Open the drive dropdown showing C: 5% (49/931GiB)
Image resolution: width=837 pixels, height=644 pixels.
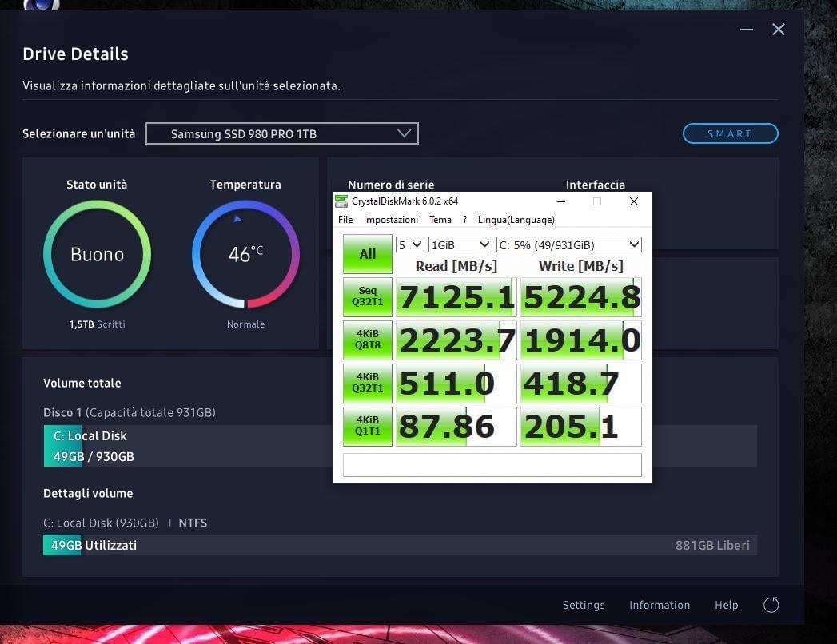click(x=568, y=245)
